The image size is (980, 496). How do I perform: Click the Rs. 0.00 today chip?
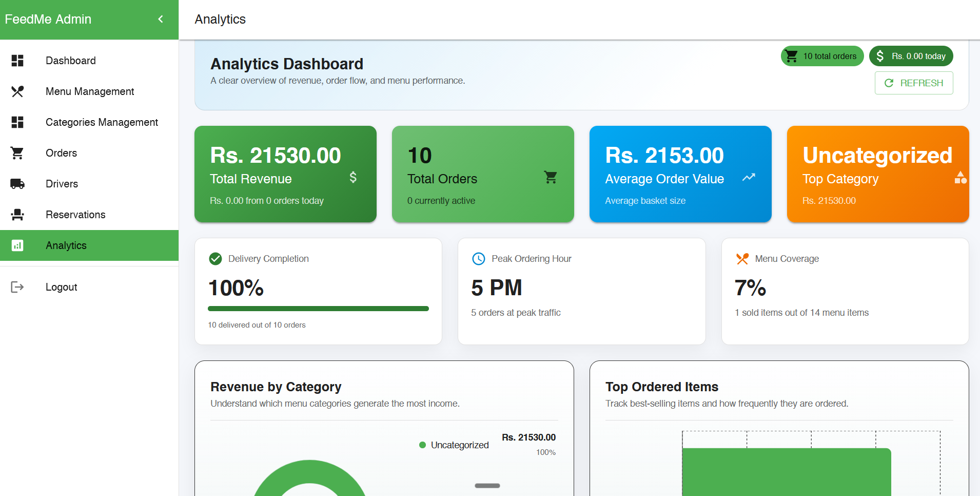click(x=911, y=56)
